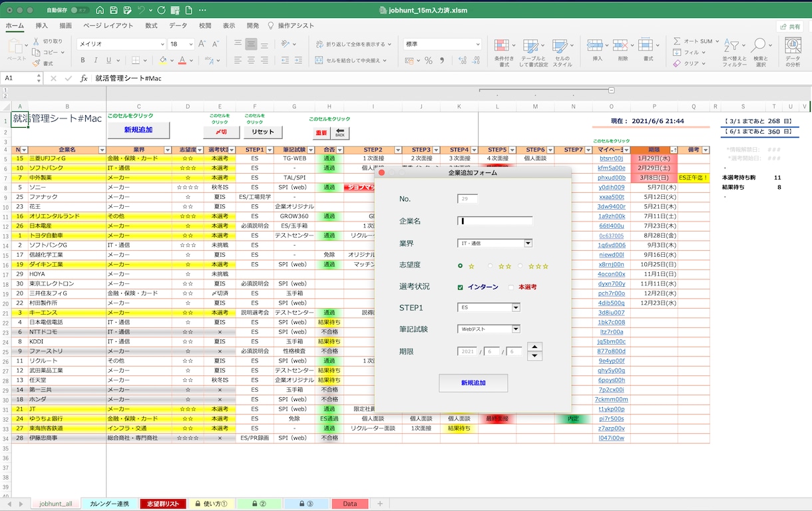Expand the オート SUM dropdown arrow
Viewport: 812px width, 511px height.
tap(717, 41)
